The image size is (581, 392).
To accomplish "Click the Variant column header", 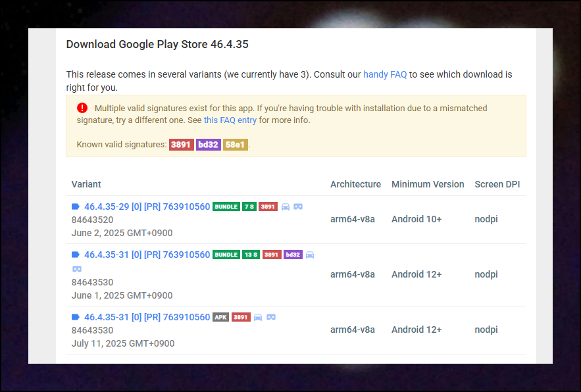I will pyautogui.click(x=86, y=184).
